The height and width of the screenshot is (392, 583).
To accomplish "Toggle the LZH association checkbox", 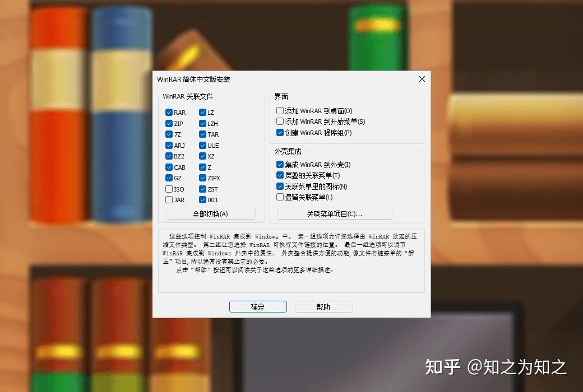I will (x=202, y=123).
